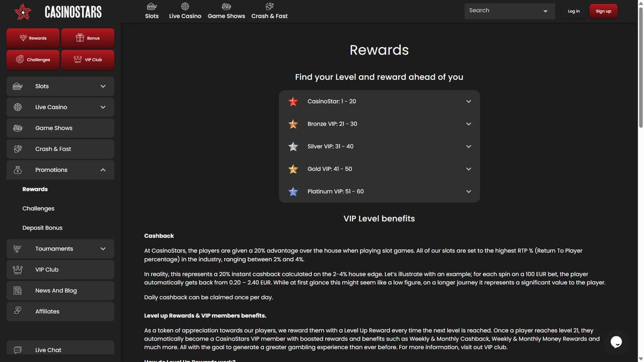Open Affiliates in the sidebar
The height and width of the screenshot is (362, 644).
tap(60, 311)
